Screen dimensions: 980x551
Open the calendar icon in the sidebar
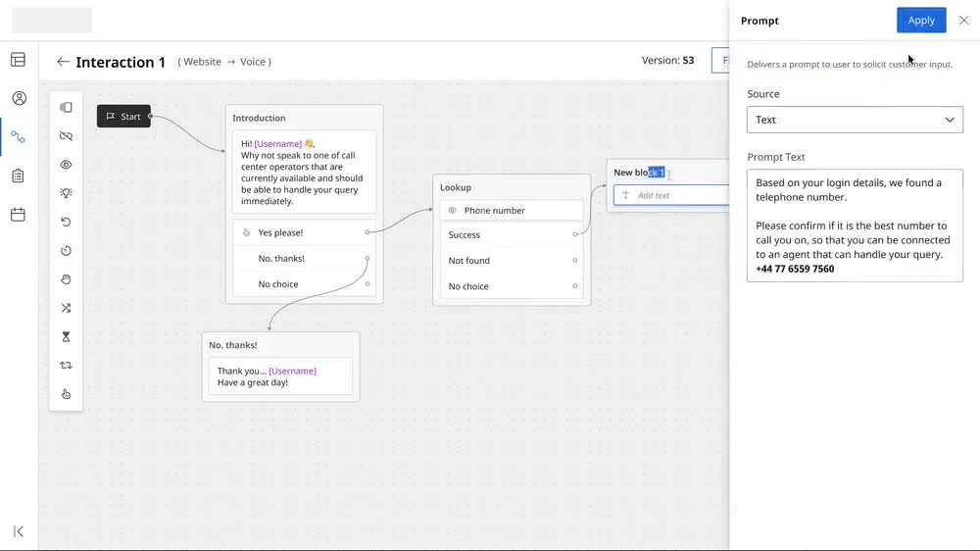18,215
